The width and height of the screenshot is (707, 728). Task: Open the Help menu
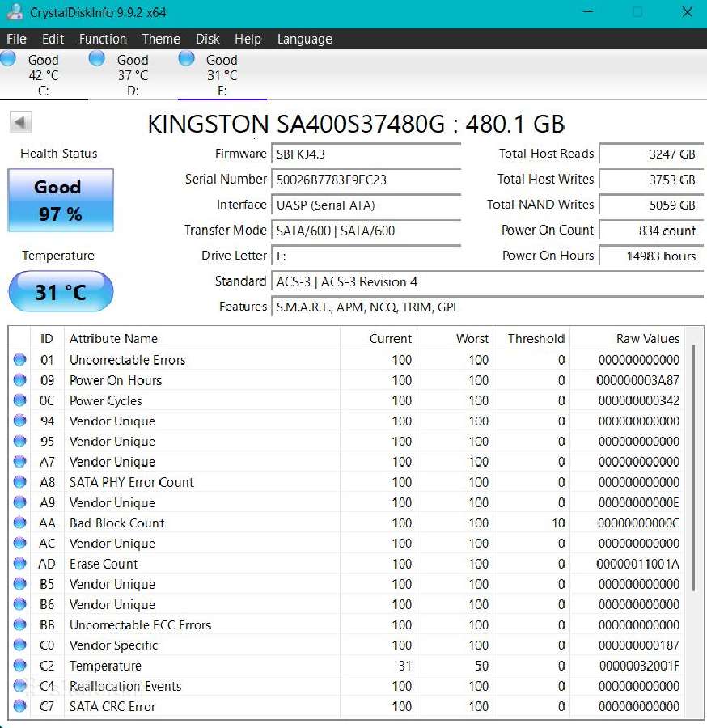[248, 39]
